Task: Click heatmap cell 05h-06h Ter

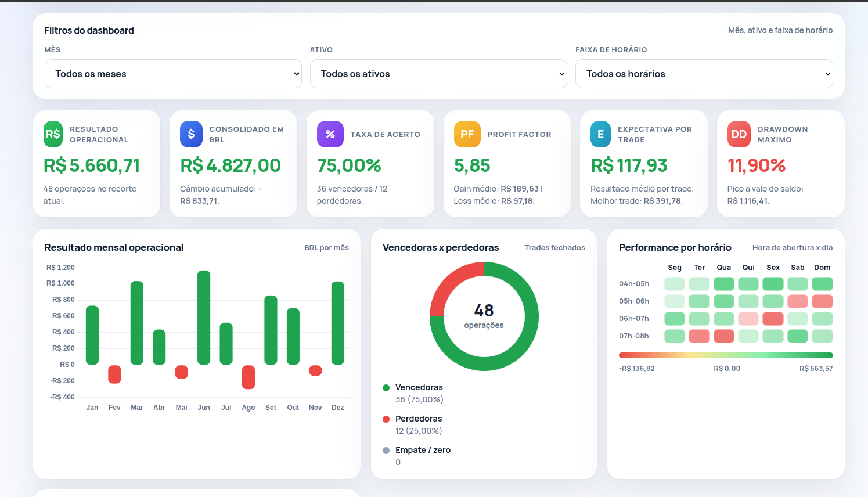Action: [699, 301]
